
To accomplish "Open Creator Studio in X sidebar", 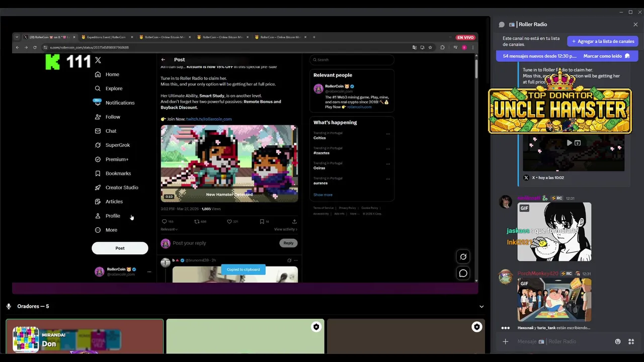I will tap(116, 188).
